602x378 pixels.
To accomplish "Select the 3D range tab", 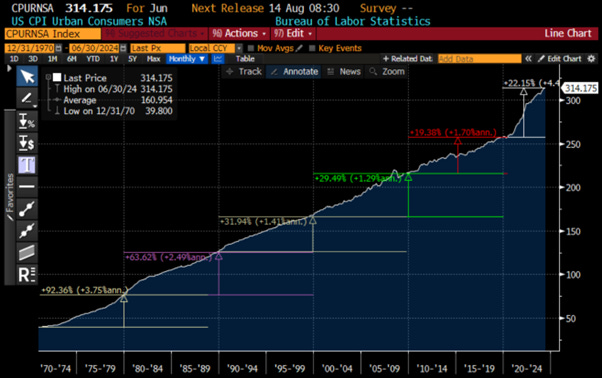I will tap(33, 59).
